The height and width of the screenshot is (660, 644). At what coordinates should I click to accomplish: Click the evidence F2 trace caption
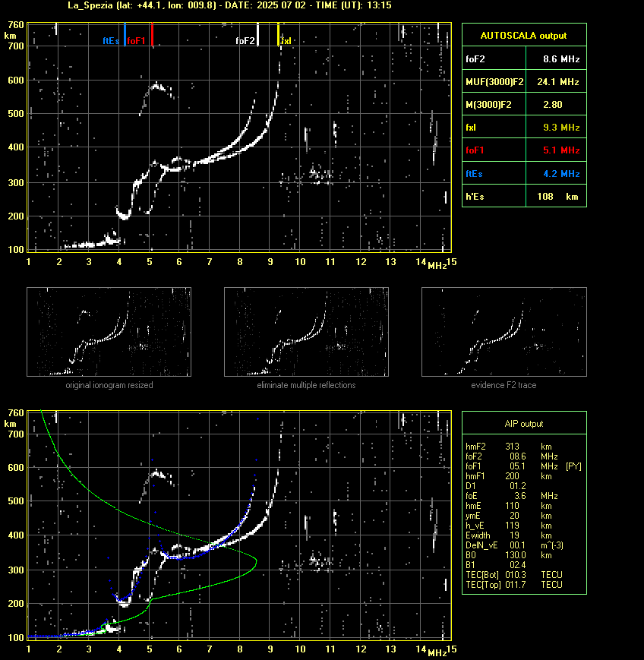[x=504, y=385]
